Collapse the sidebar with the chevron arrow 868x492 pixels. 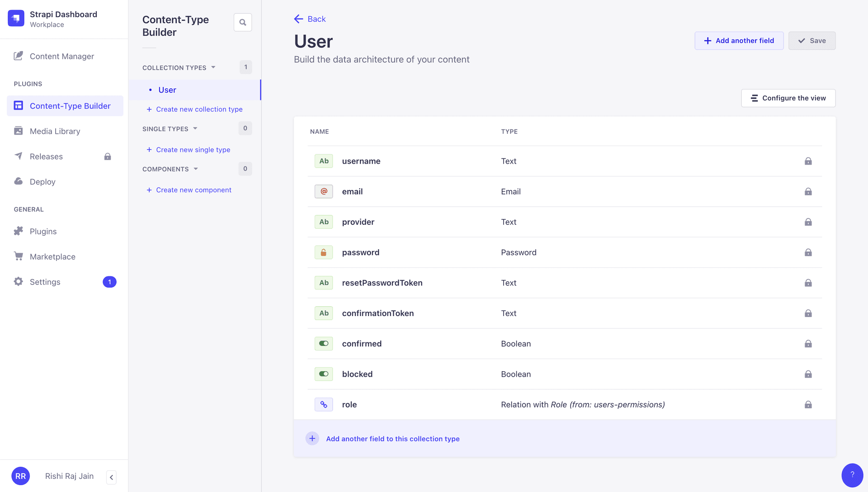(111, 477)
